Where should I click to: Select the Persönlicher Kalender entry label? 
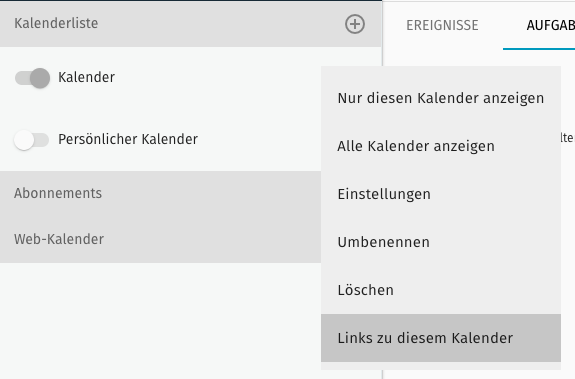tap(128, 139)
